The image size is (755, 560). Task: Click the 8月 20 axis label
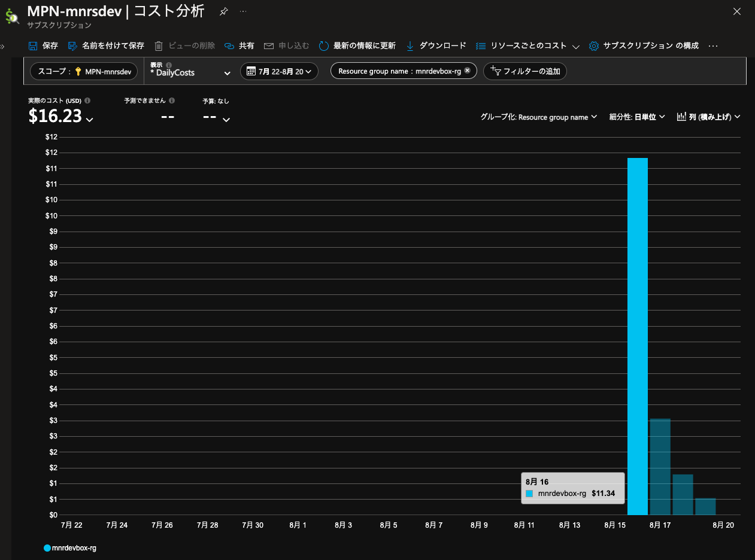[723, 525]
